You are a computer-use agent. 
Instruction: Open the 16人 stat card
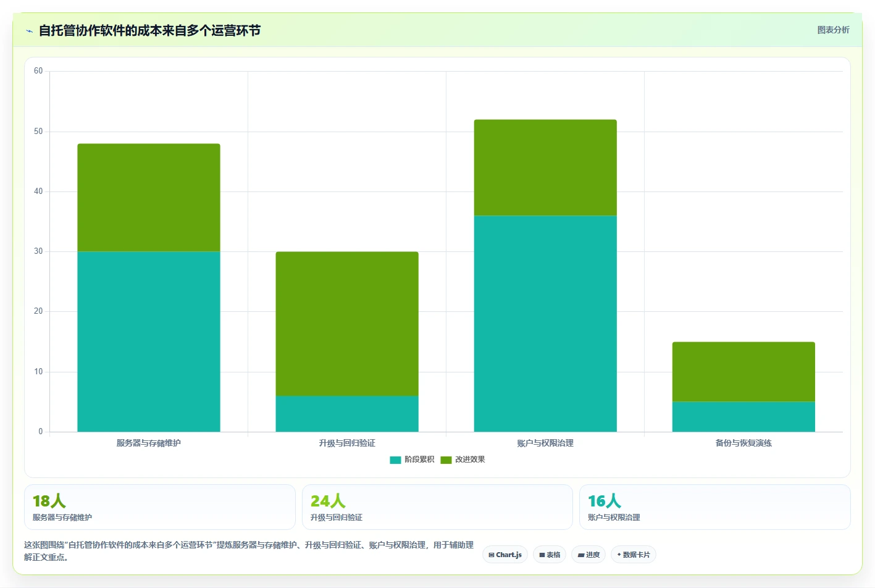(x=714, y=507)
